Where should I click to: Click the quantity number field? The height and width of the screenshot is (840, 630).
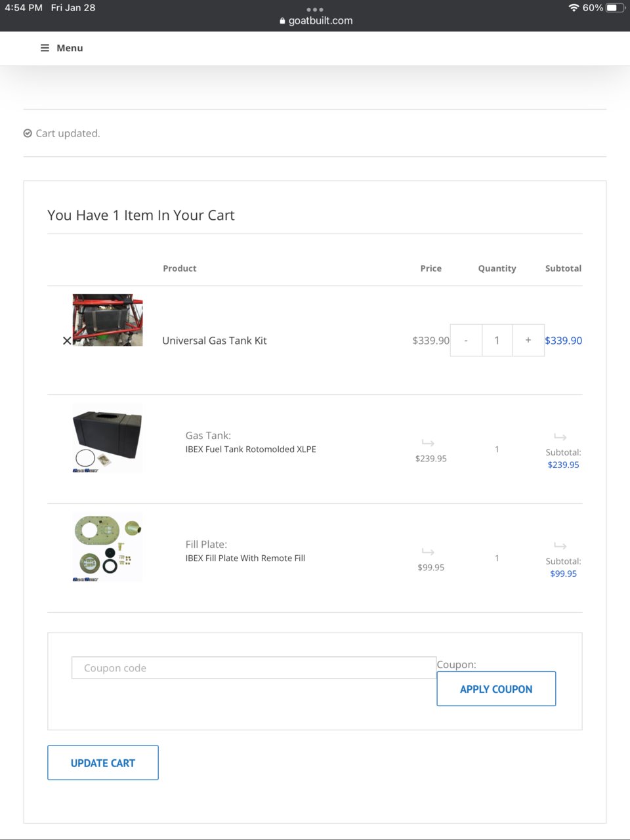497,340
